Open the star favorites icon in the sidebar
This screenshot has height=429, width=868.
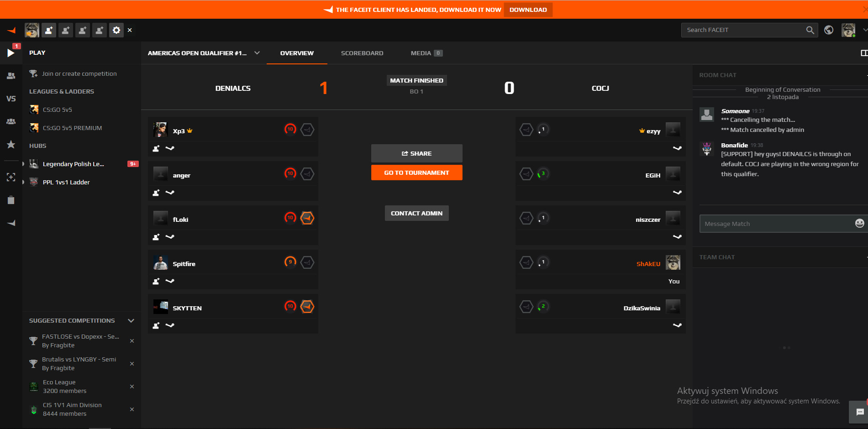tap(11, 145)
